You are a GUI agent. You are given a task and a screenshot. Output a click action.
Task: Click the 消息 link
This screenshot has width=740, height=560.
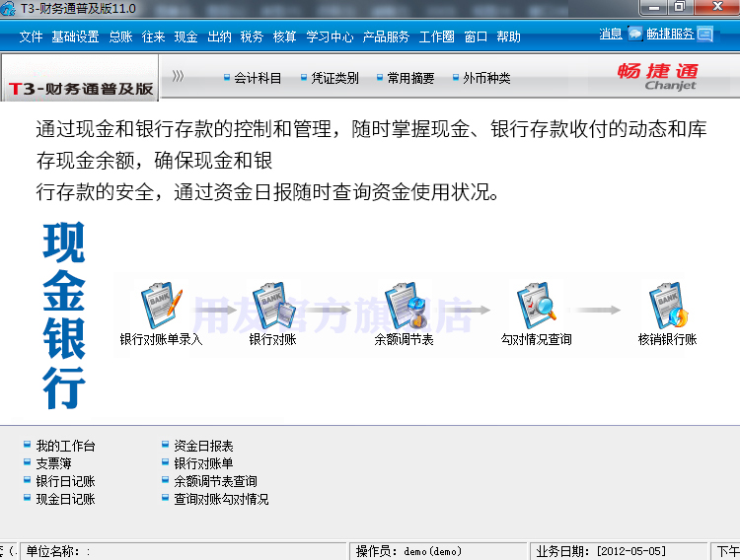611,34
